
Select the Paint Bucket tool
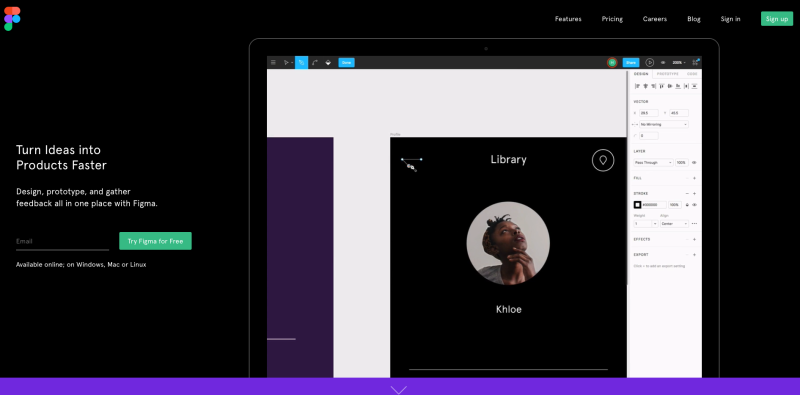[x=328, y=62]
